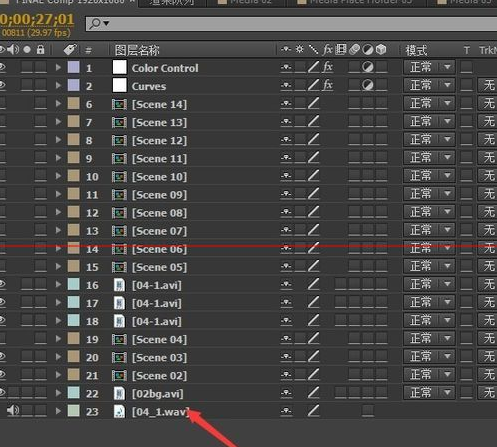Select the Curves layer name
497x447 pixels.
(149, 86)
